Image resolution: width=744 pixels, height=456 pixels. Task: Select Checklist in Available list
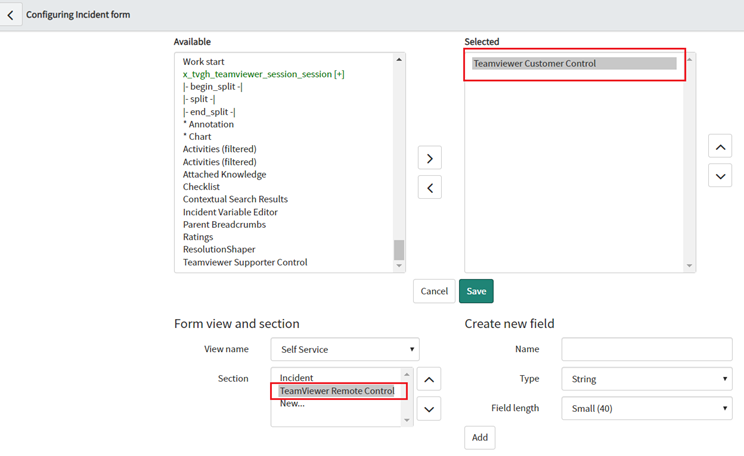[201, 187]
